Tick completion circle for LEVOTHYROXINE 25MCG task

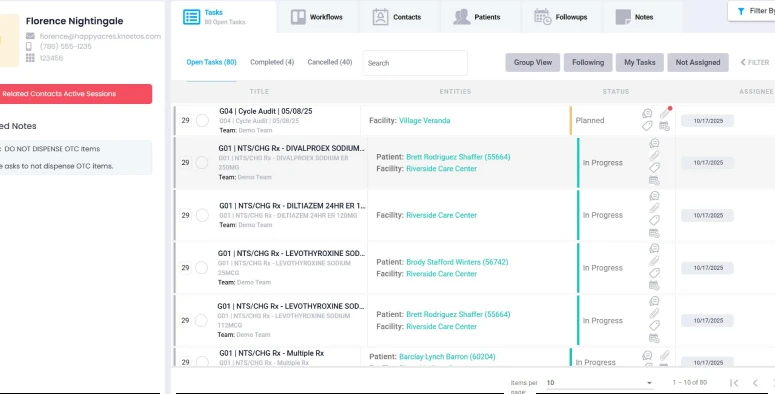click(201, 267)
